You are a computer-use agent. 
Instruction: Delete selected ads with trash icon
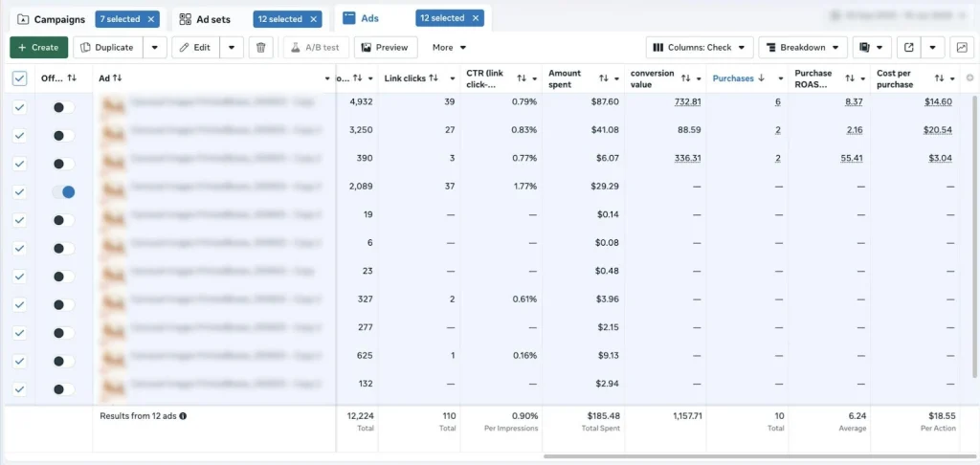[261, 47]
